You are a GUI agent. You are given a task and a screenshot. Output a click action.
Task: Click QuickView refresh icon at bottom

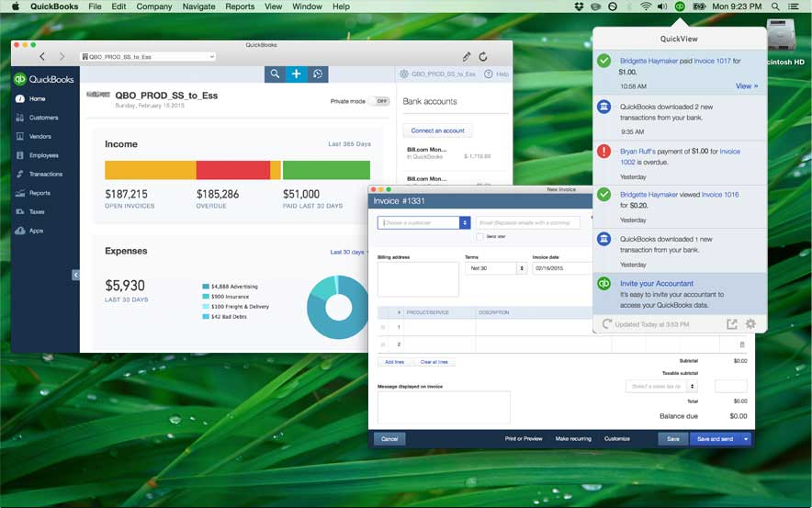(606, 324)
